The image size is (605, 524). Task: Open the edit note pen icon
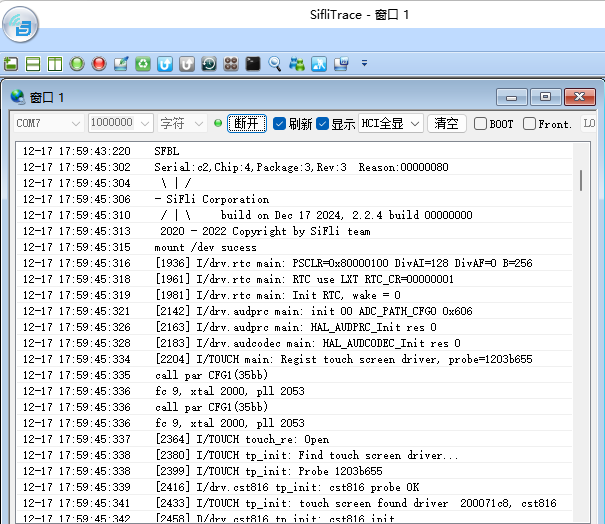[x=121, y=64]
